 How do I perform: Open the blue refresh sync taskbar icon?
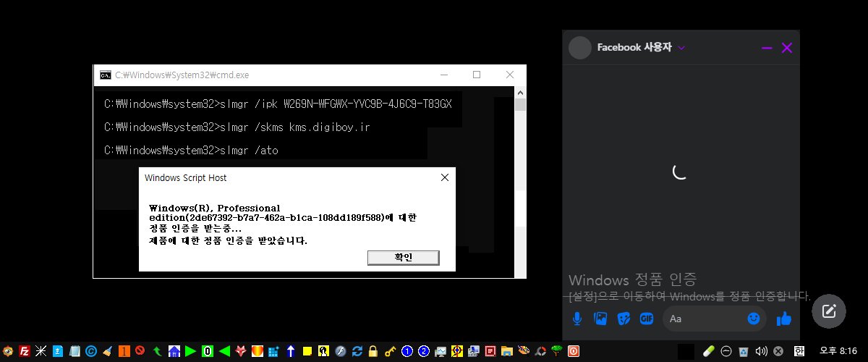[x=357, y=351]
